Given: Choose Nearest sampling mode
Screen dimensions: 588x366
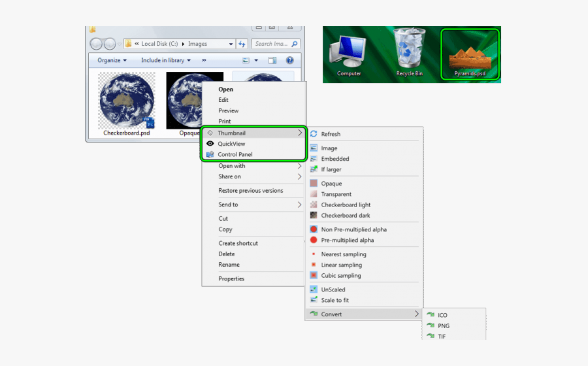Looking at the screenshot, I should [x=343, y=254].
